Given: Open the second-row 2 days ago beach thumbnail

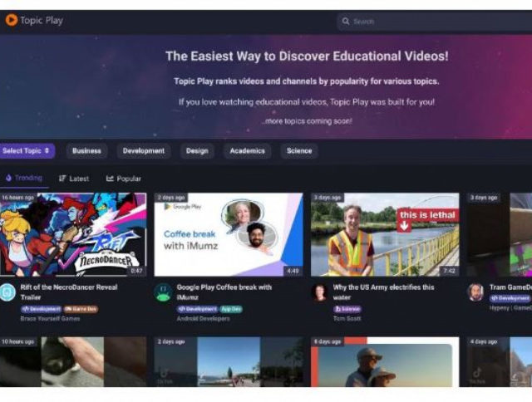Looking at the screenshot, I should 229,361.
